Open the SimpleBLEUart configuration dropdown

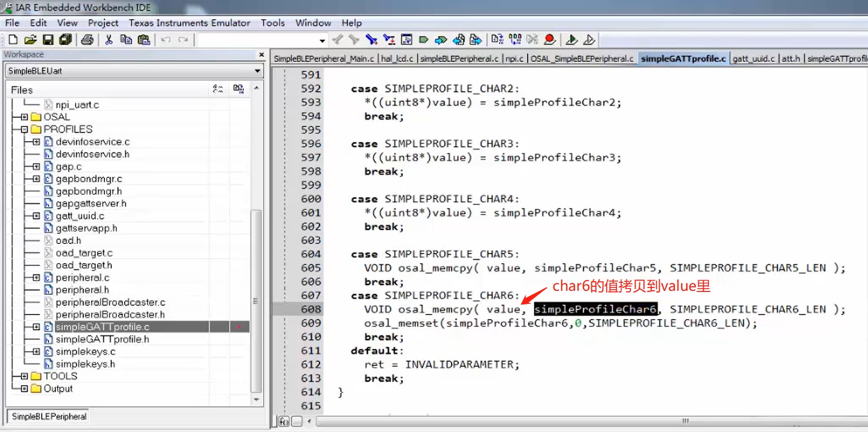(257, 71)
